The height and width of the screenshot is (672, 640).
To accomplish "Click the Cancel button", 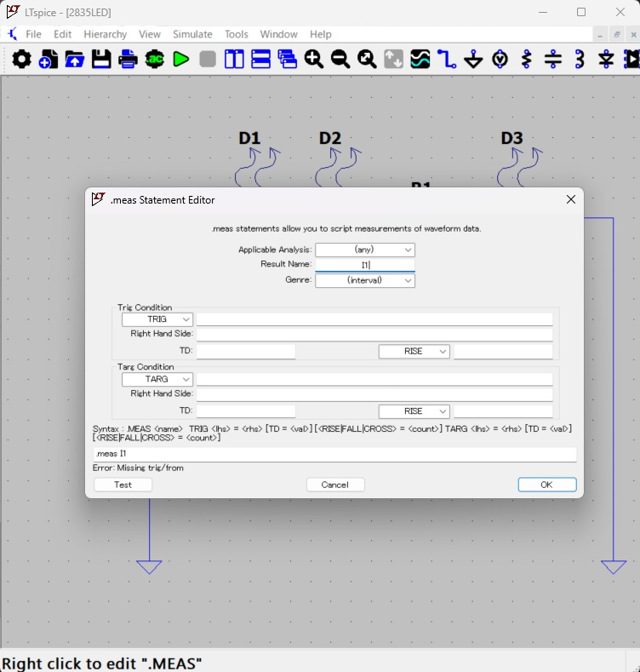I will [335, 485].
